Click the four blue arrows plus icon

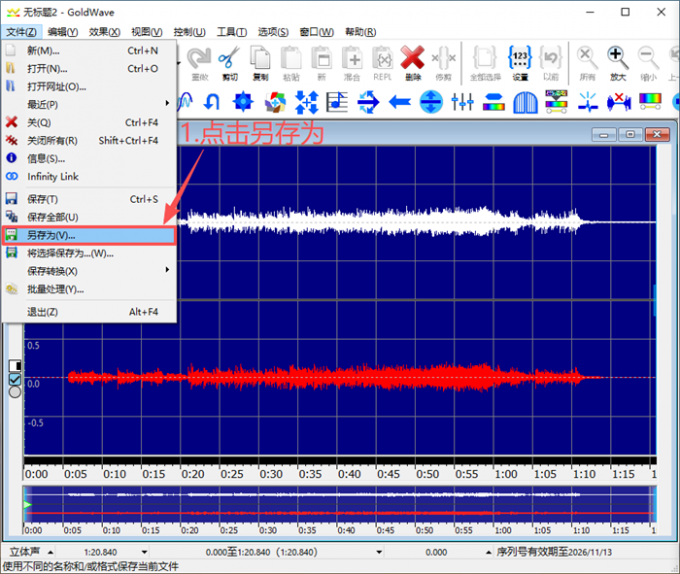tap(307, 102)
